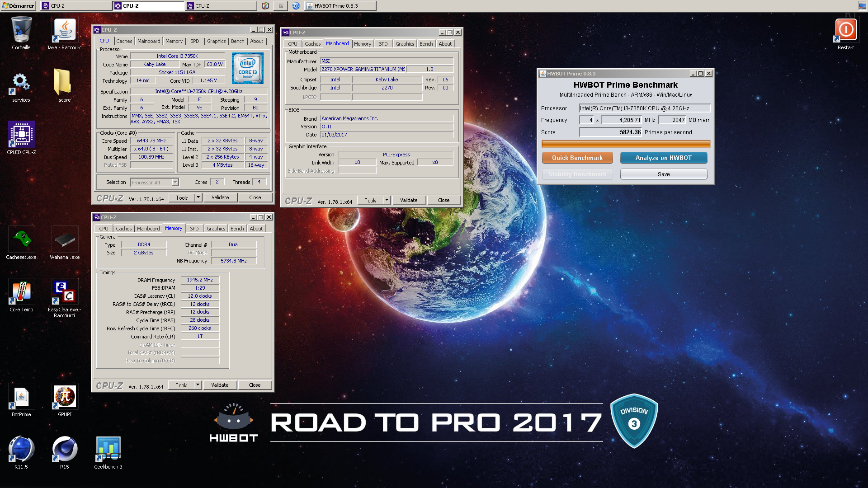The width and height of the screenshot is (868, 488).
Task: Click Validate in the CPU tab window
Action: click(x=220, y=197)
